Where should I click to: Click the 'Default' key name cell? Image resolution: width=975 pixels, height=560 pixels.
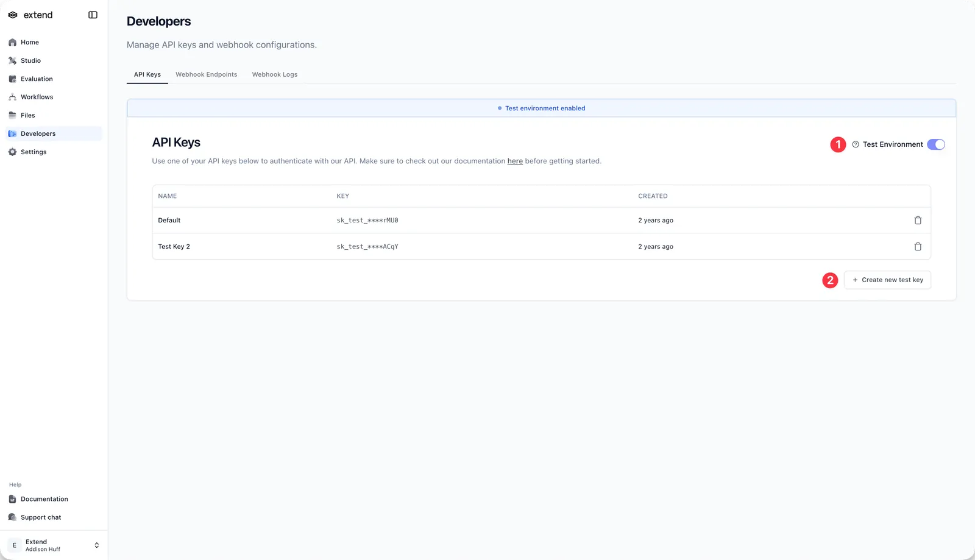tap(169, 221)
